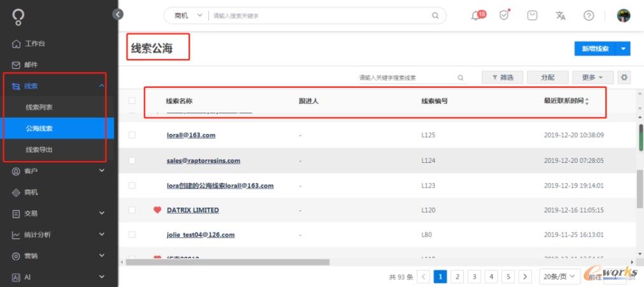Open lead lora创建的公海线索lorall@163.com

[220, 186]
